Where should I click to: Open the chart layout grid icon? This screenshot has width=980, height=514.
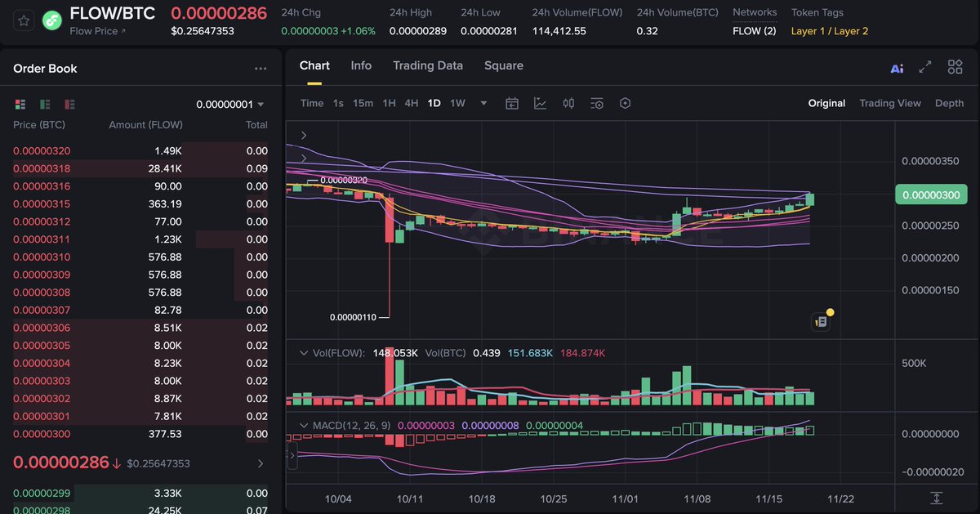(955, 67)
